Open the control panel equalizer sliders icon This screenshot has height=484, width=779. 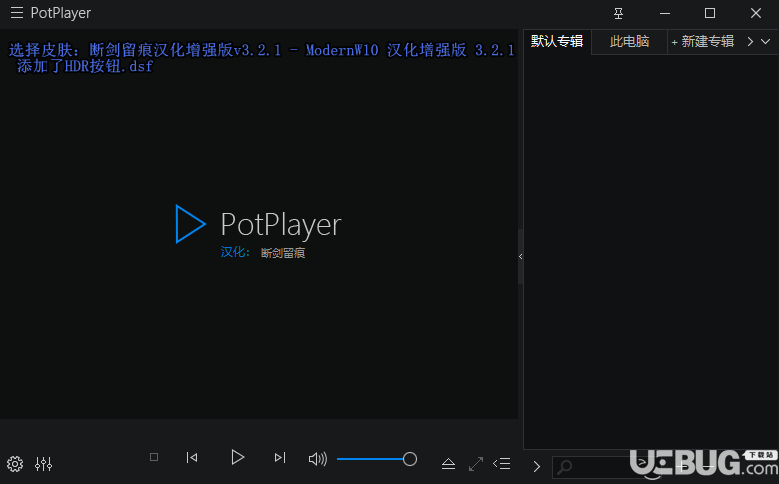tap(43, 464)
